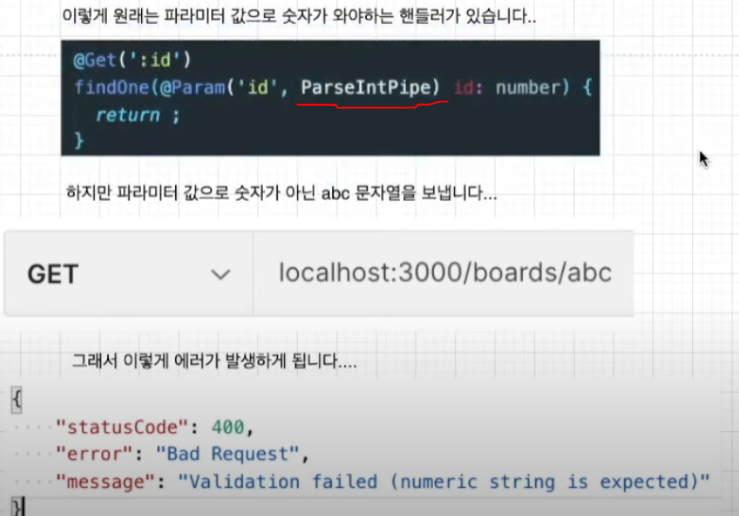Screen dimensions: 739x516
Task: Click the 400 status value
Action: coord(228,427)
